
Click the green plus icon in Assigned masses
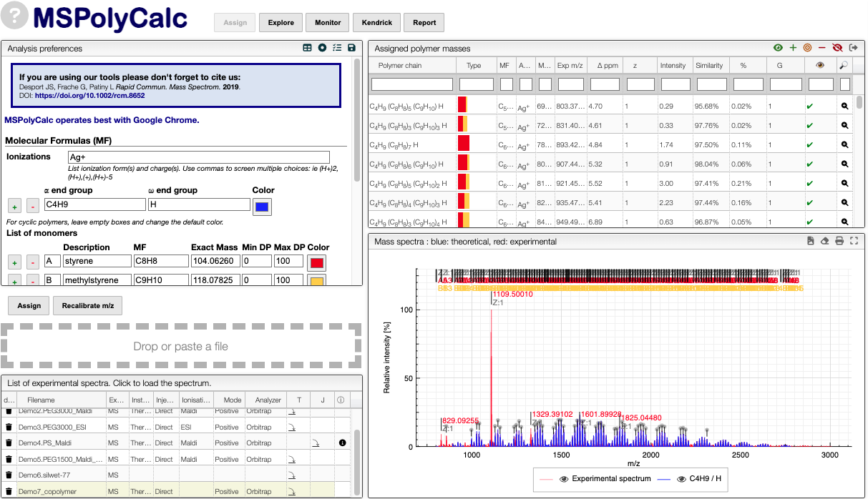[793, 48]
